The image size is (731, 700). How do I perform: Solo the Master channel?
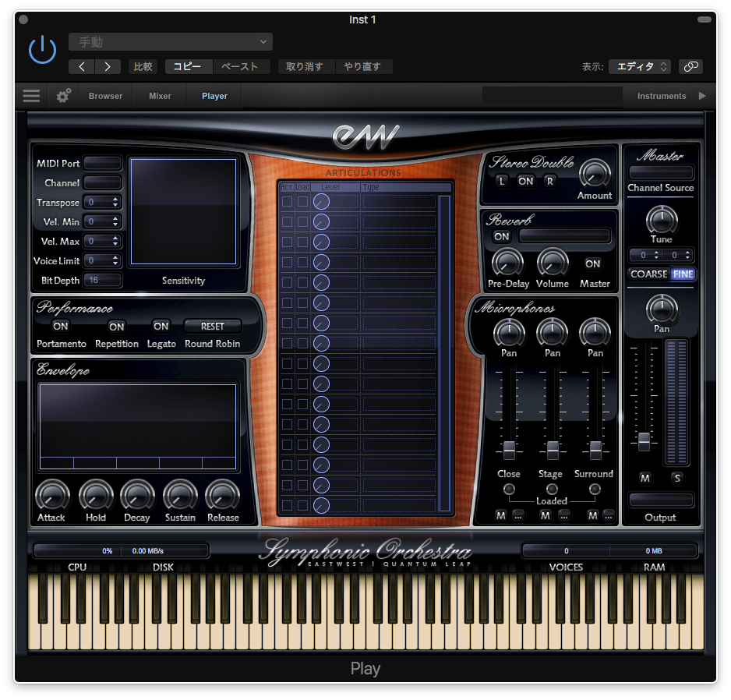677,478
